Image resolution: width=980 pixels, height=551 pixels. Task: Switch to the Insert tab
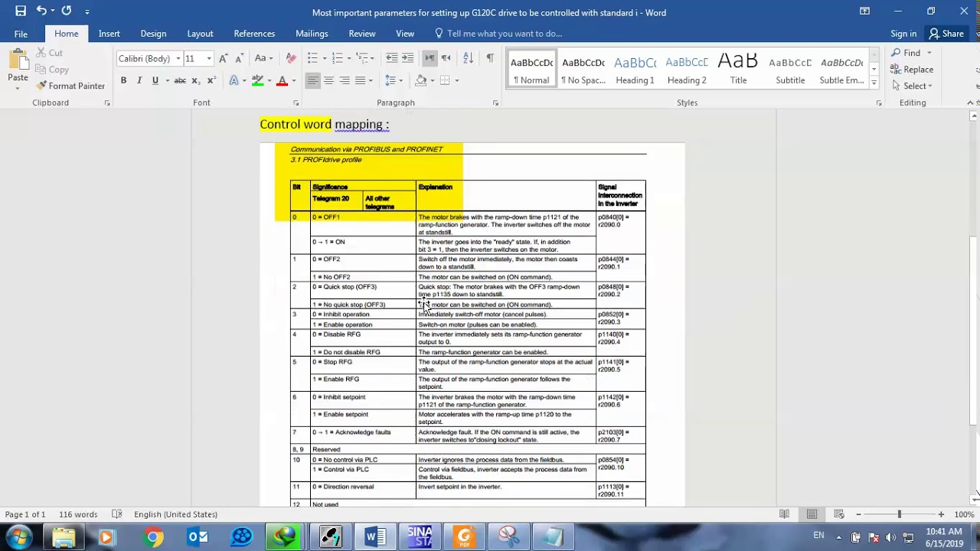pos(109,34)
